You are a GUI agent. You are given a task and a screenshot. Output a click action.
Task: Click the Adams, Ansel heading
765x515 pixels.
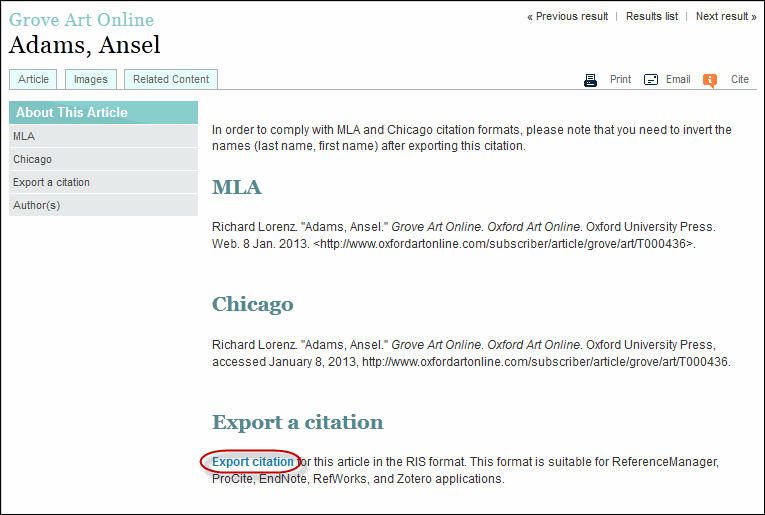tap(84, 45)
